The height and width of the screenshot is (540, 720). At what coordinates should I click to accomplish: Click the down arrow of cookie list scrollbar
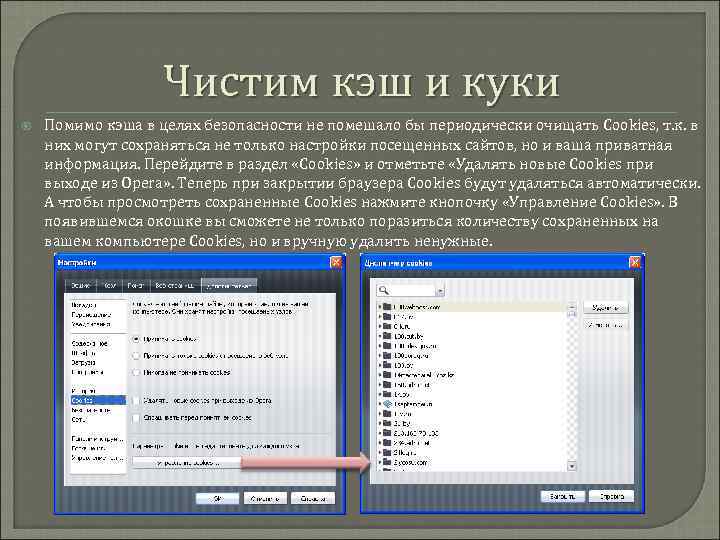(572, 467)
